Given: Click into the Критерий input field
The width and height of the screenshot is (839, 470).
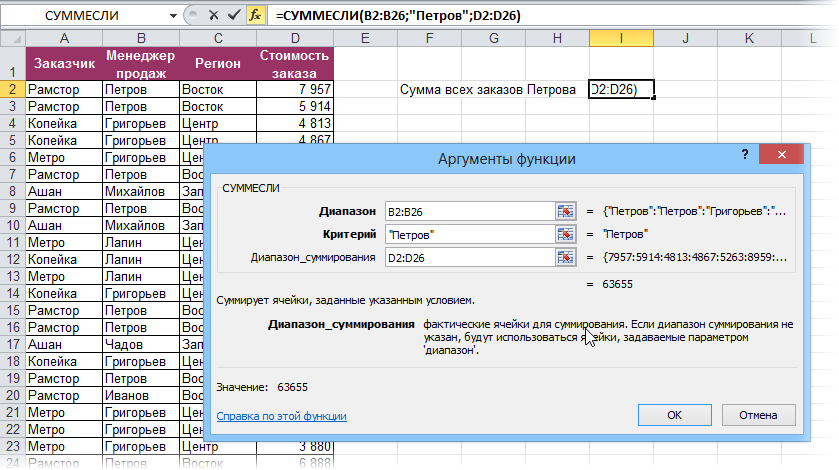Looking at the screenshot, I should (468, 234).
